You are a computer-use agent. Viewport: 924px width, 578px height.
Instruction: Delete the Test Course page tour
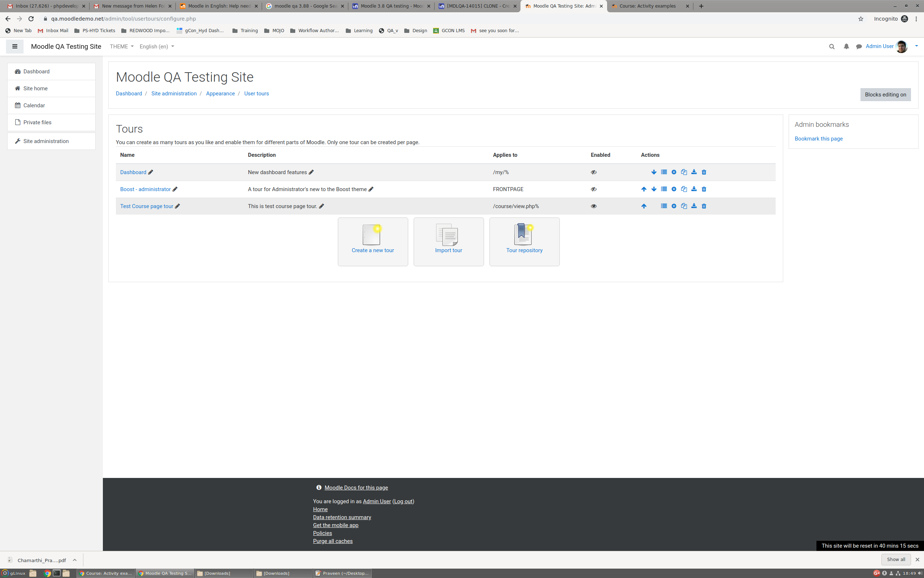click(x=704, y=206)
